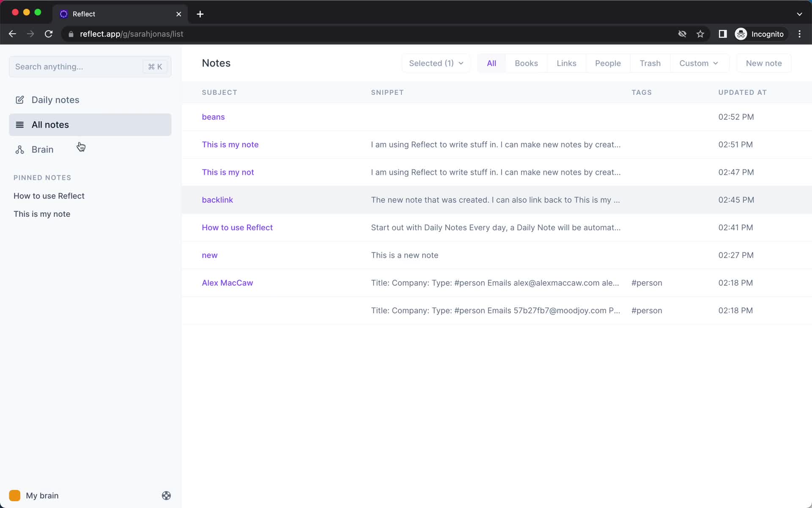View the site lock info icon
This screenshot has width=812, height=508.
point(71,34)
